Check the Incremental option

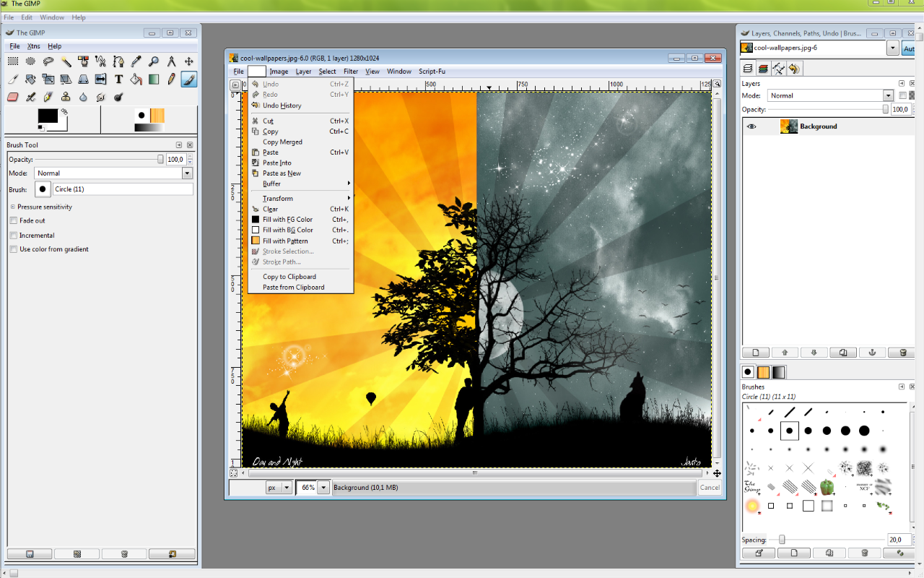[x=14, y=236]
